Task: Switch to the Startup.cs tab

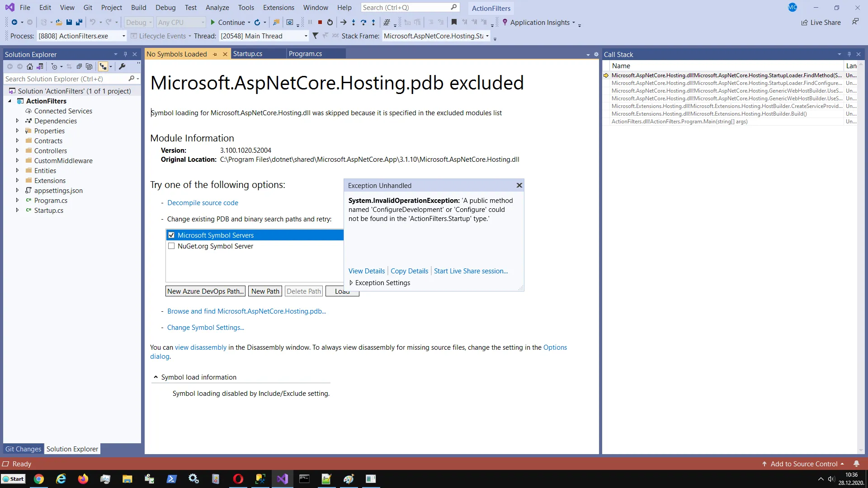Action: click(248, 54)
